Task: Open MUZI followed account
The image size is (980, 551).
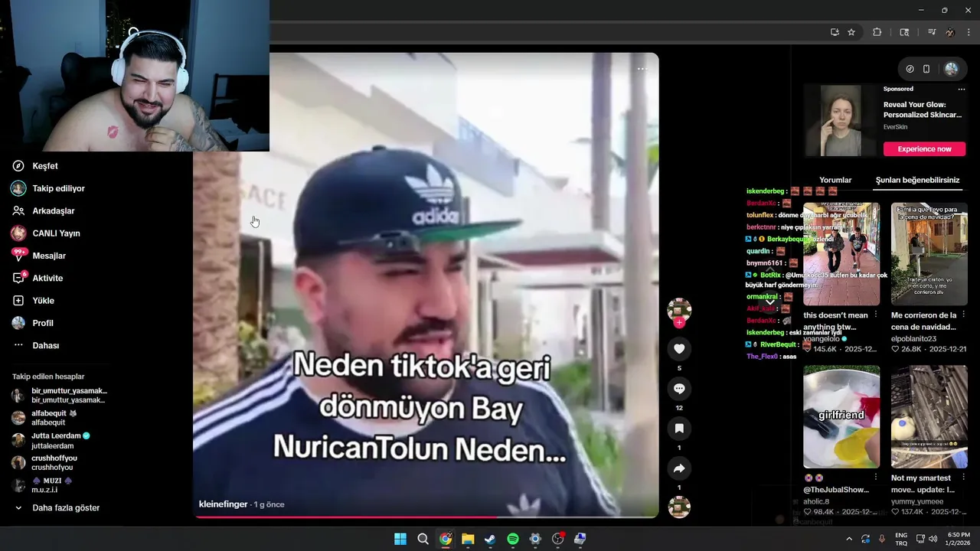Action: point(41,485)
